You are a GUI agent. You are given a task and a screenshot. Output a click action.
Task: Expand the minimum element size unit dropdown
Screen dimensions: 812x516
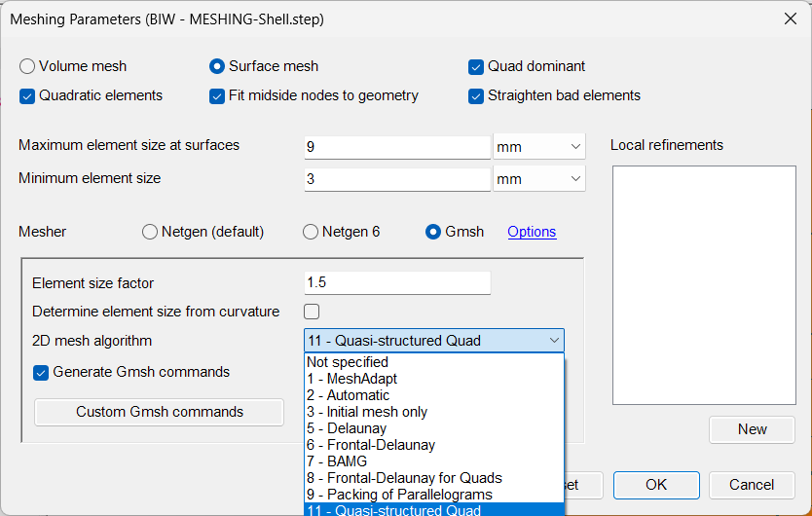click(x=538, y=179)
